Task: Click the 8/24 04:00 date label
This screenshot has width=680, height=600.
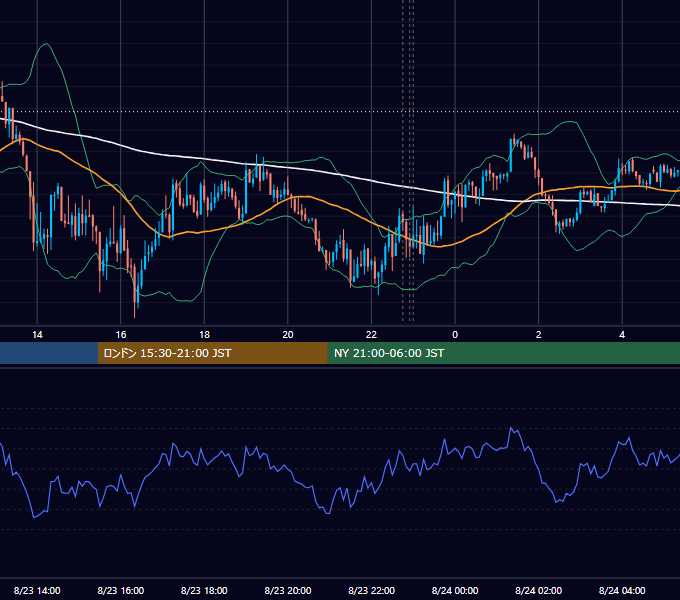Action: pos(622,590)
